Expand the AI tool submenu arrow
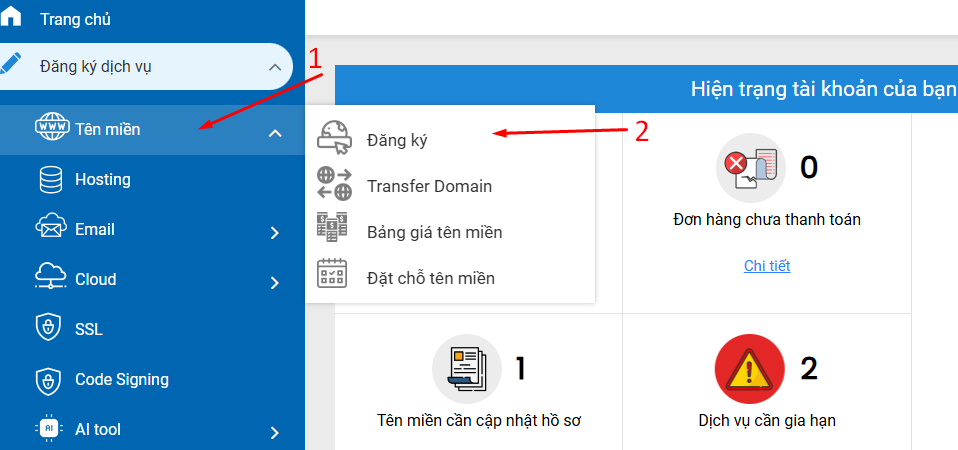Screen dimensions: 958x450 [275, 433]
